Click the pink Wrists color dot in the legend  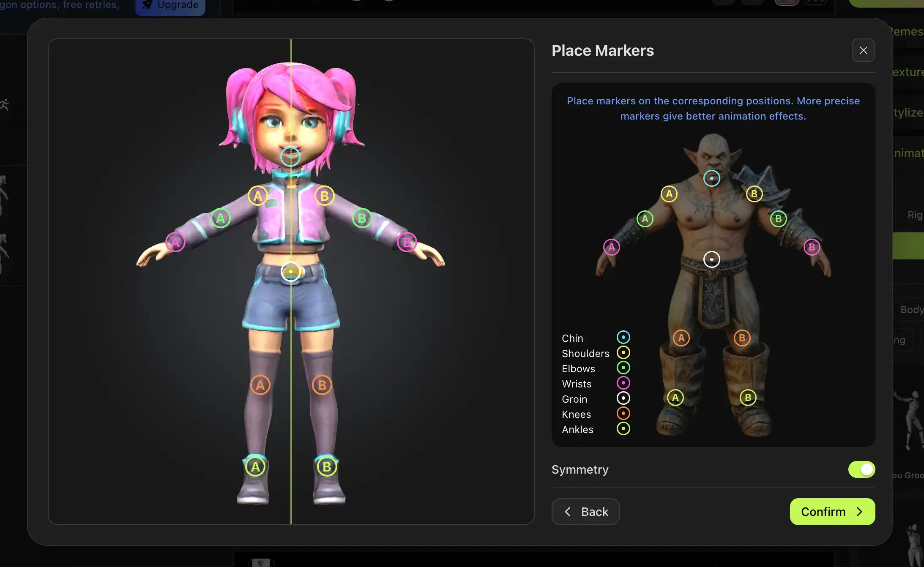[624, 383]
